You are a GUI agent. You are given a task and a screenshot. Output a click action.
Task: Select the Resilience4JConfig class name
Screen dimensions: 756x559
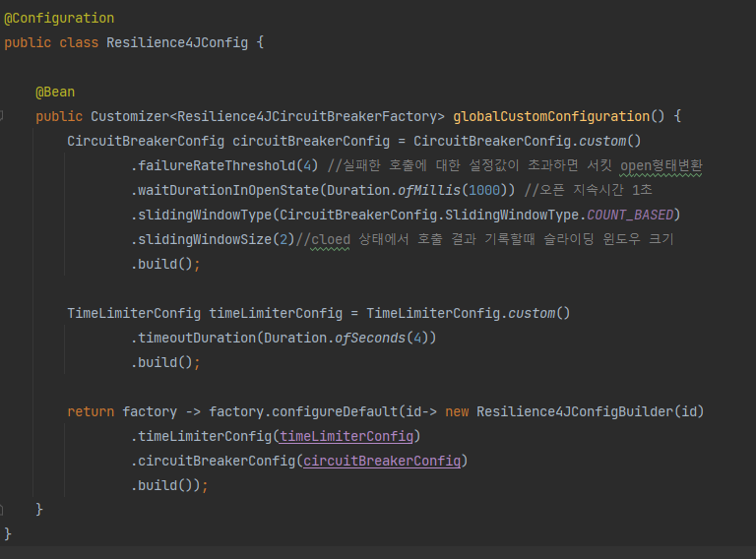(x=177, y=43)
